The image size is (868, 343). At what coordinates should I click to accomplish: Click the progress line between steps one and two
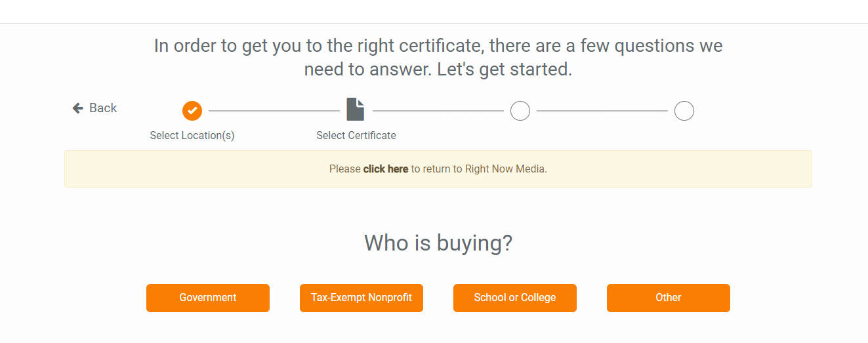[x=274, y=111]
